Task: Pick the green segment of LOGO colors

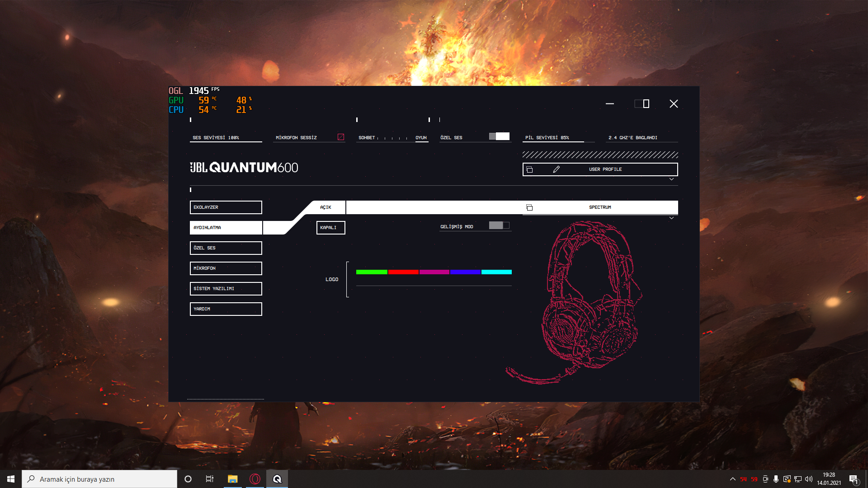Action: click(372, 272)
